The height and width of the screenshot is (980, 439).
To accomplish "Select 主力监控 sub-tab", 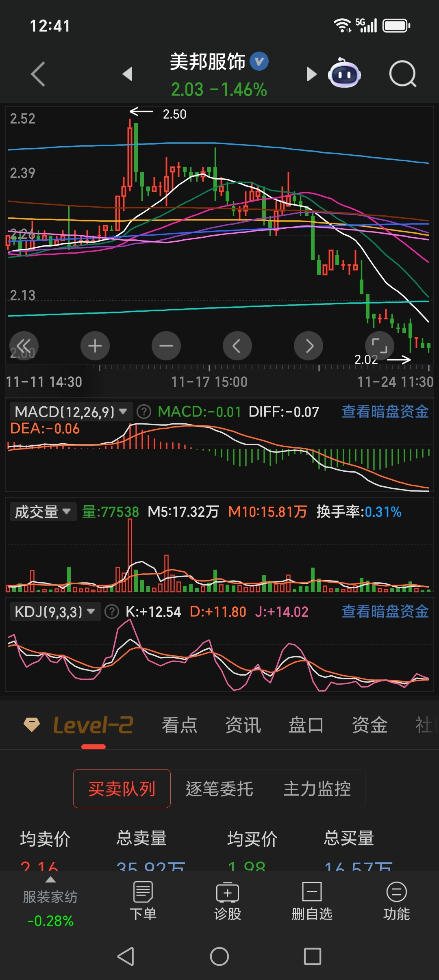I will 317,789.
